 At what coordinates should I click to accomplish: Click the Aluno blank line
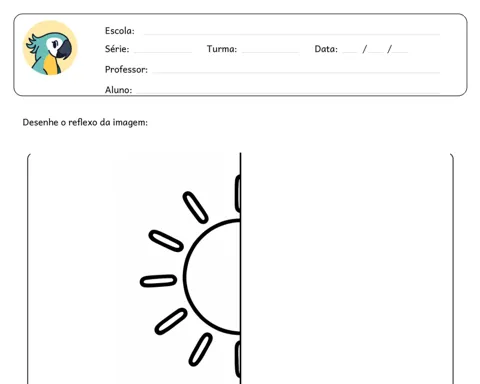click(x=288, y=92)
